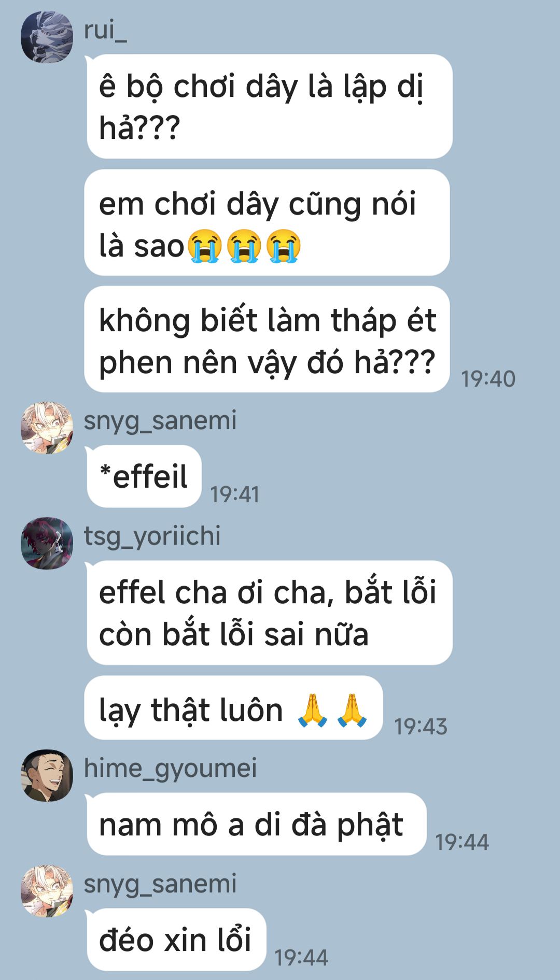Tap the first snyg_sanemi avatar

tap(47, 428)
